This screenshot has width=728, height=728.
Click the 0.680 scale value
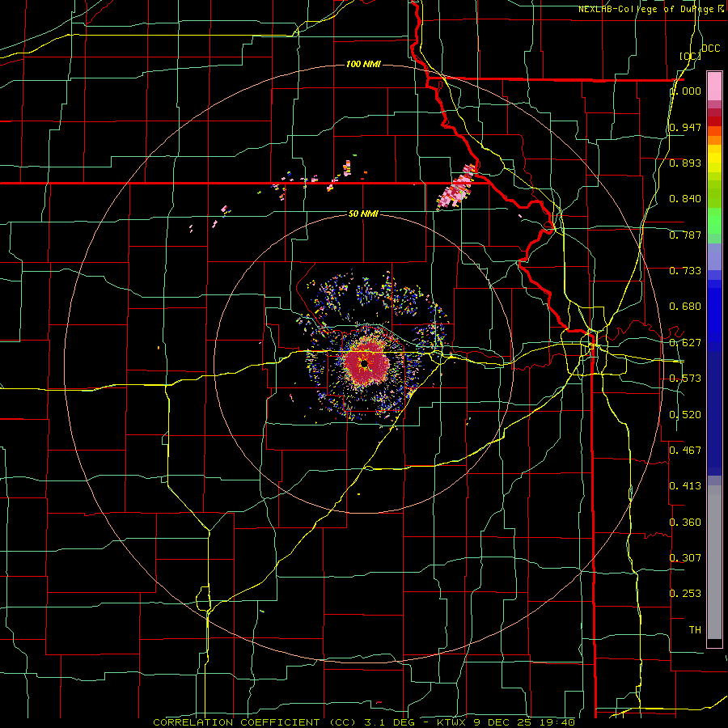(x=685, y=307)
